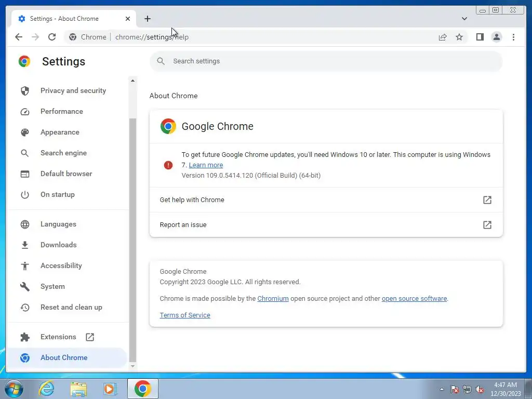Open Default browser settings
Viewport: 532px width, 399px height.
coord(67,174)
